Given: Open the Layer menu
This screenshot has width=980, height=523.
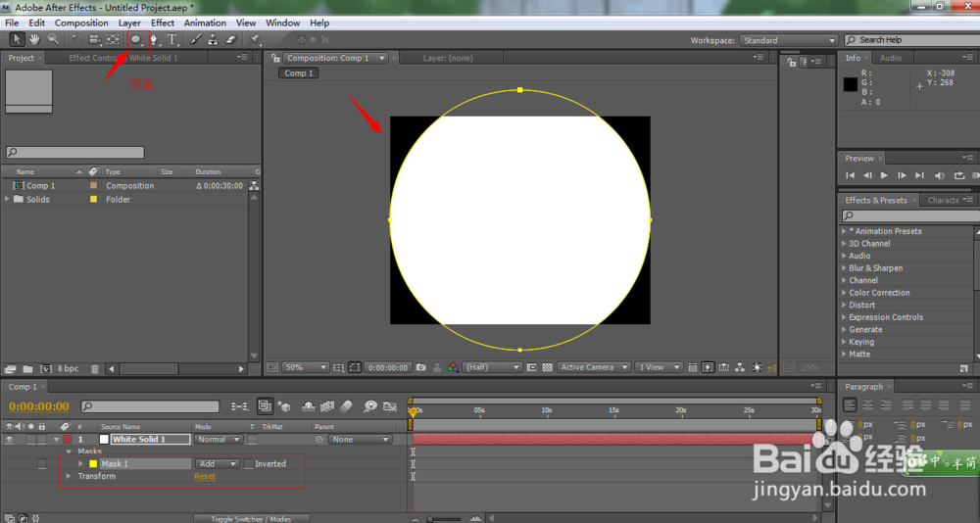Looking at the screenshot, I should [x=129, y=24].
